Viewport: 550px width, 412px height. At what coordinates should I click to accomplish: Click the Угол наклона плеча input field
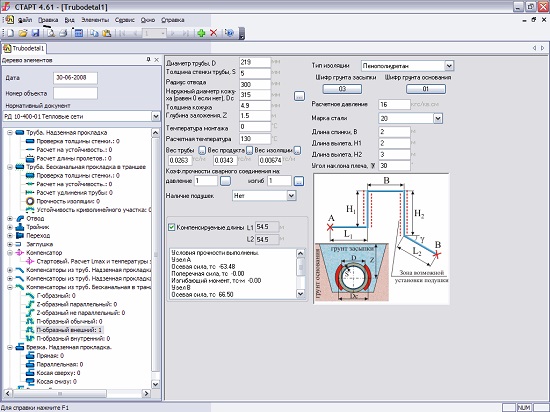(x=394, y=166)
